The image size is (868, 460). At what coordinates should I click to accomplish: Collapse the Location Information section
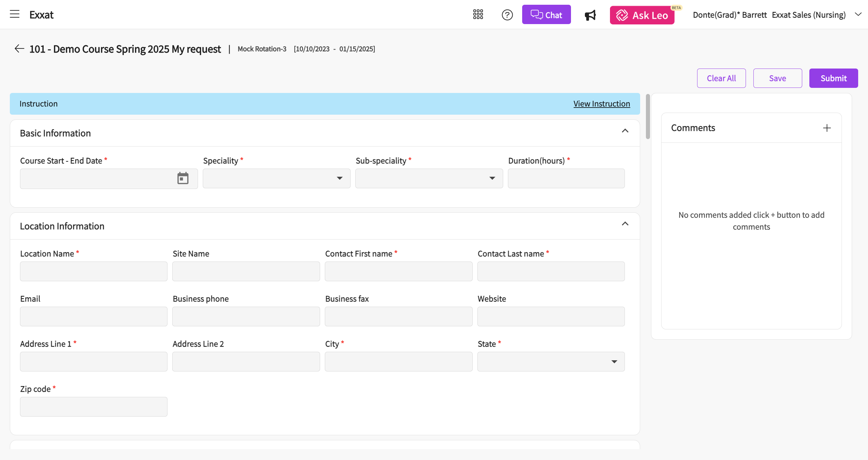pyautogui.click(x=625, y=224)
